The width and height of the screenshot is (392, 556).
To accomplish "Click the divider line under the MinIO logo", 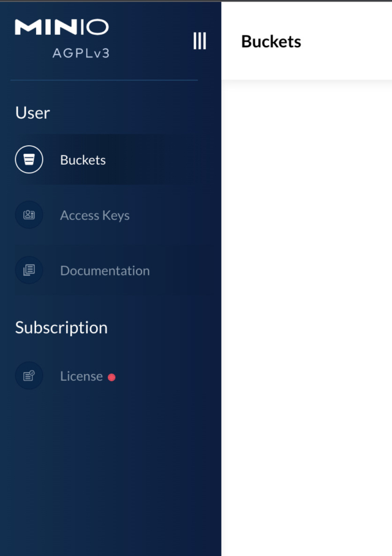I will [104, 80].
